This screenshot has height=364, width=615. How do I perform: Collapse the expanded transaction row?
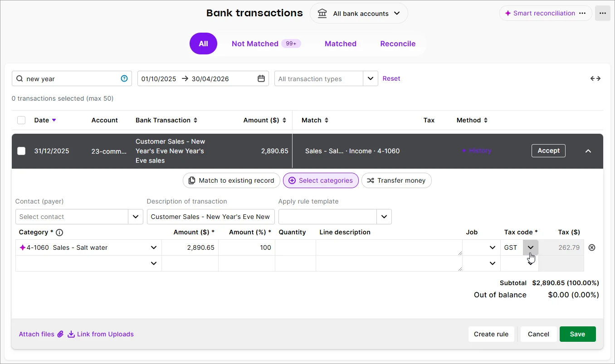coord(588,151)
